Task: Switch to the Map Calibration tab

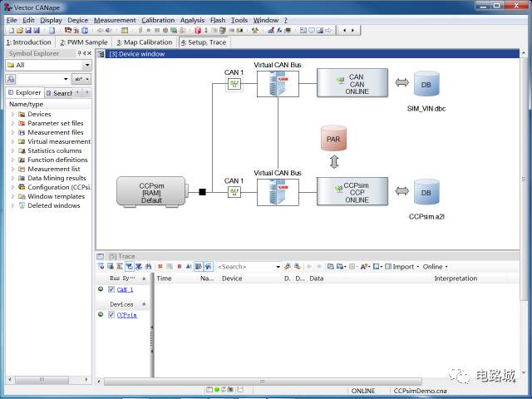Action: 144,42
